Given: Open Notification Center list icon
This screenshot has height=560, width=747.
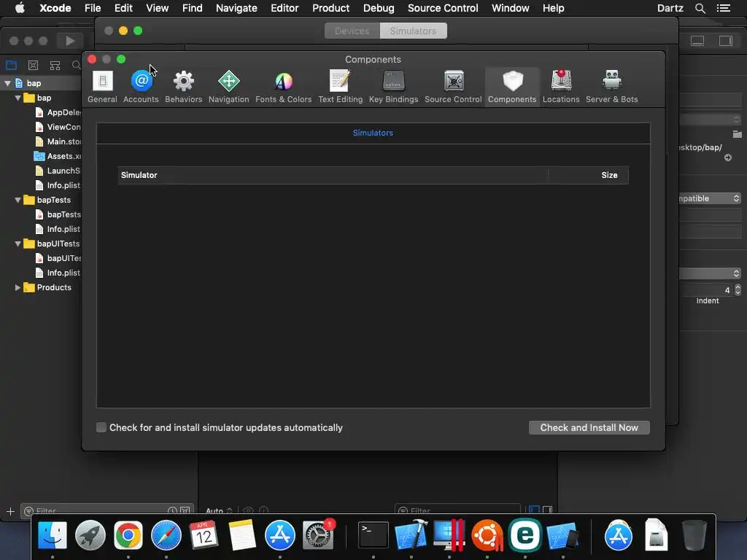Looking at the screenshot, I should (723, 8).
